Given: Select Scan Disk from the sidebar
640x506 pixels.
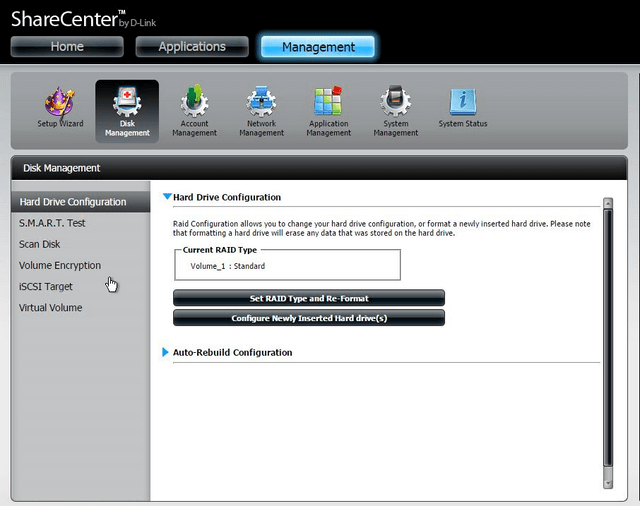Looking at the screenshot, I should pyautogui.click(x=40, y=244).
